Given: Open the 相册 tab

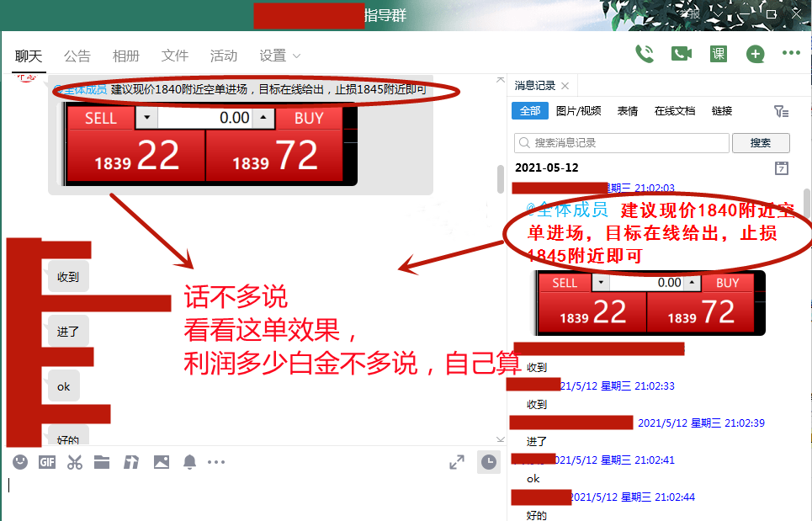Looking at the screenshot, I should click(x=126, y=56).
